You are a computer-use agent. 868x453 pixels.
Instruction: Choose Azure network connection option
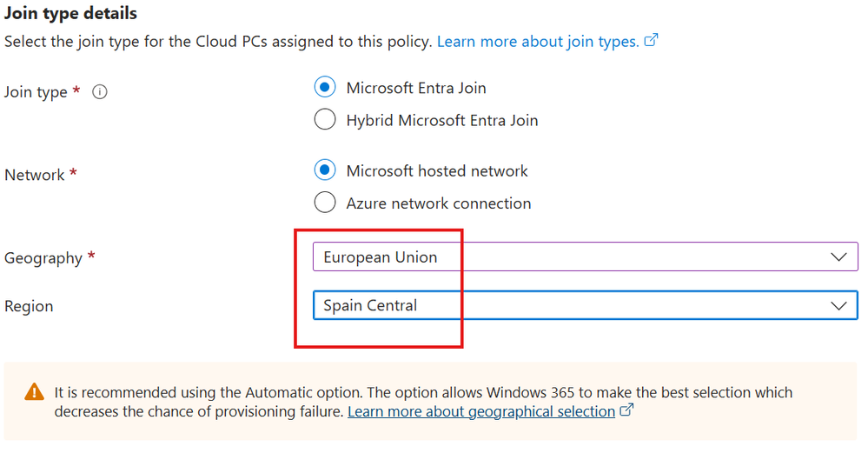click(325, 203)
